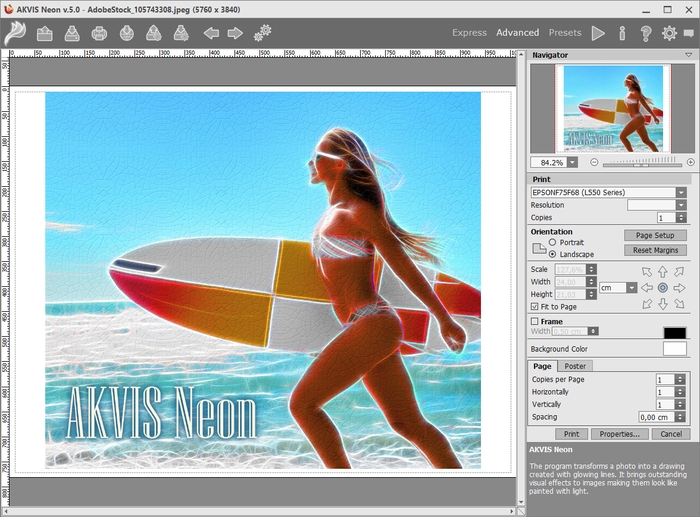
Task: Open preferences gear icon
Action: click(669, 33)
